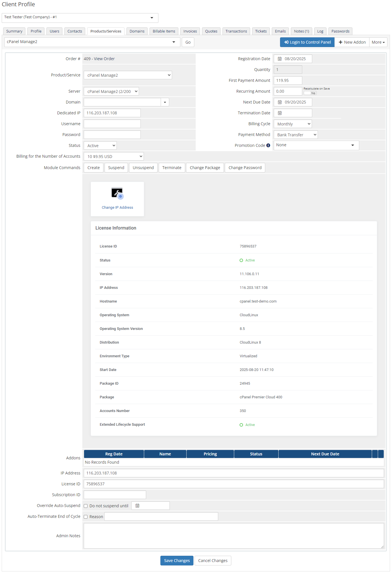Click the Subscription ID field
392x574 pixels.
(x=115, y=495)
